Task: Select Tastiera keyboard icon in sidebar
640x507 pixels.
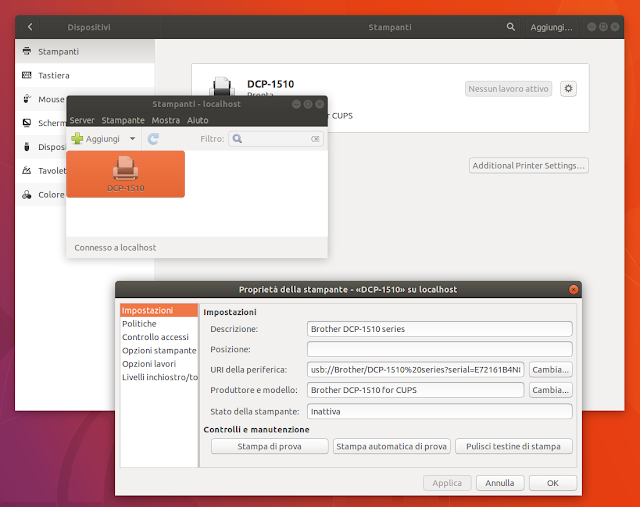Action: click(x=27, y=75)
